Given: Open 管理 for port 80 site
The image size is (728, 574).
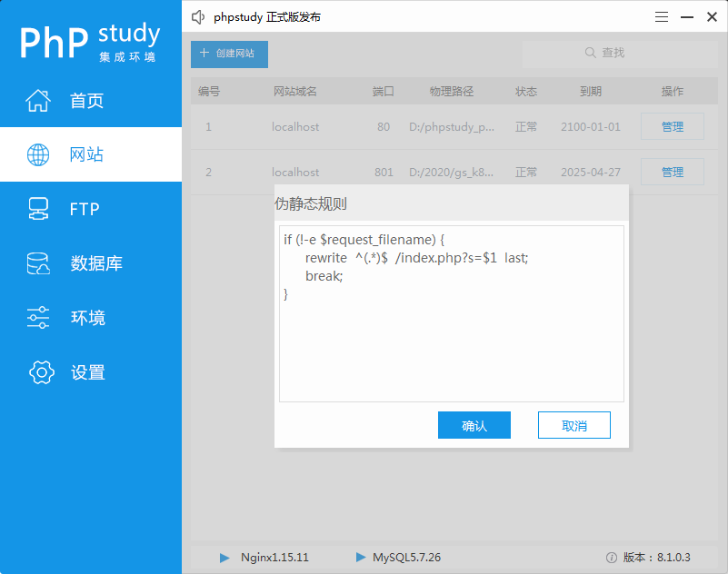Looking at the screenshot, I should pos(673,126).
